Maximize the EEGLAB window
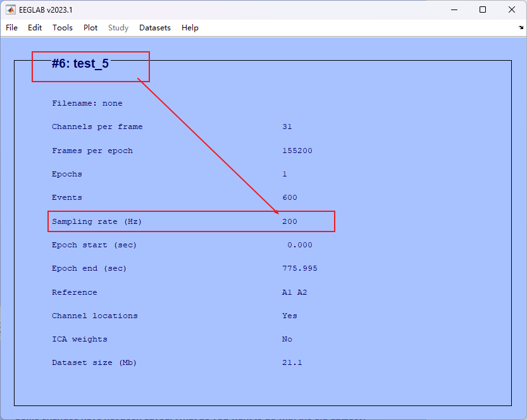 483,9
